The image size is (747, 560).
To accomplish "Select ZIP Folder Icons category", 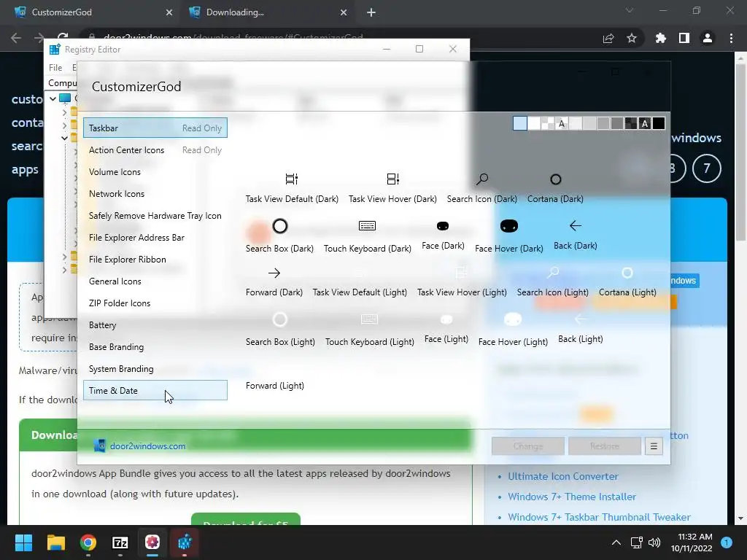I will click(x=155, y=303).
